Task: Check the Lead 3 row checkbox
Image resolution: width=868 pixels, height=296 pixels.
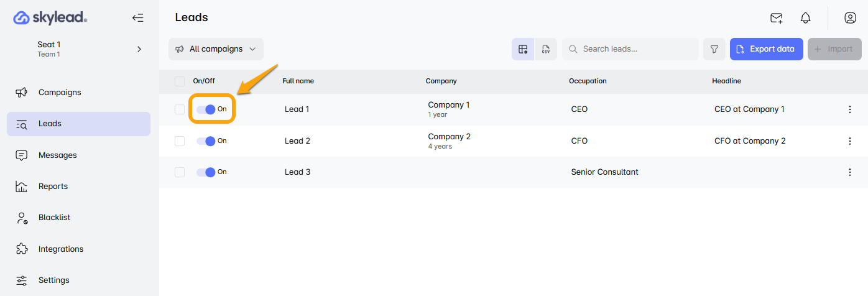Action: [x=180, y=172]
